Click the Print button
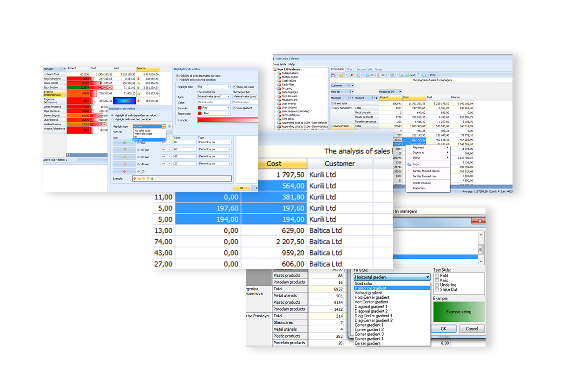 [432, 75]
